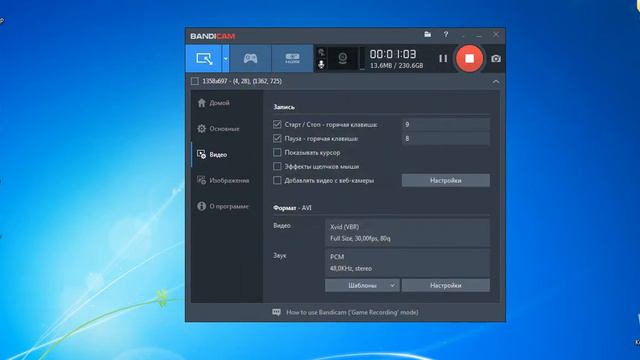Collapse the settings panel with the chevron
640x360 pixels.
[496, 82]
